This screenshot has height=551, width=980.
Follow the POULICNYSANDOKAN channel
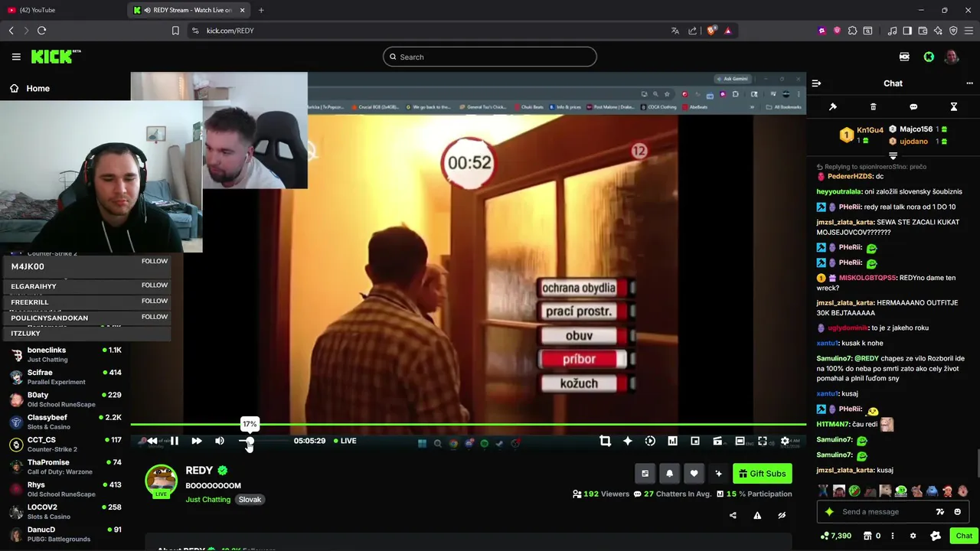(x=155, y=316)
